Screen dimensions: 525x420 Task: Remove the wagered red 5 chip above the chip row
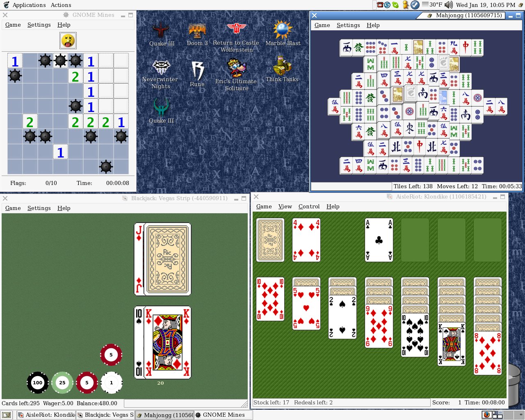[x=111, y=355]
